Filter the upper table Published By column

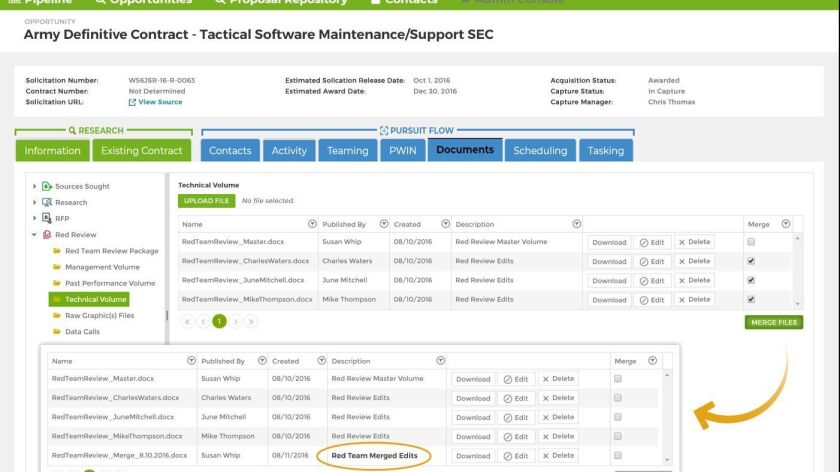[384, 224]
